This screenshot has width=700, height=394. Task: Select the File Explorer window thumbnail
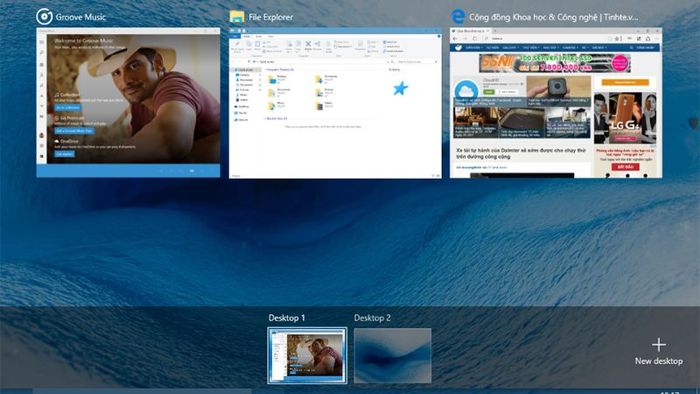coord(335,103)
